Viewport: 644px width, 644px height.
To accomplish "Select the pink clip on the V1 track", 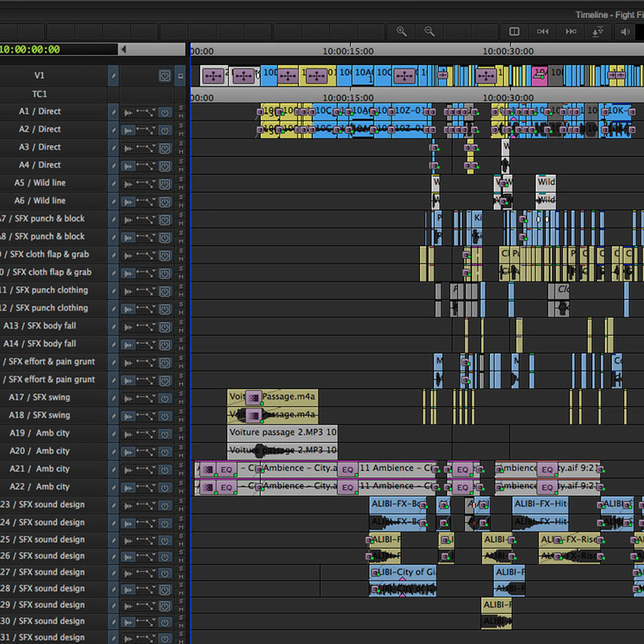I will point(540,75).
